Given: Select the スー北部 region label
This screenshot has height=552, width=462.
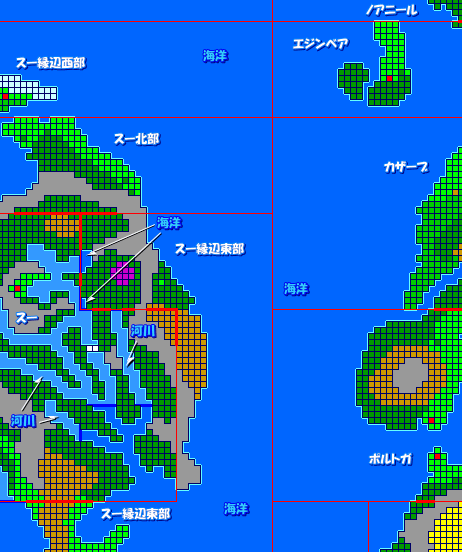Looking at the screenshot, I should (137, 139).
